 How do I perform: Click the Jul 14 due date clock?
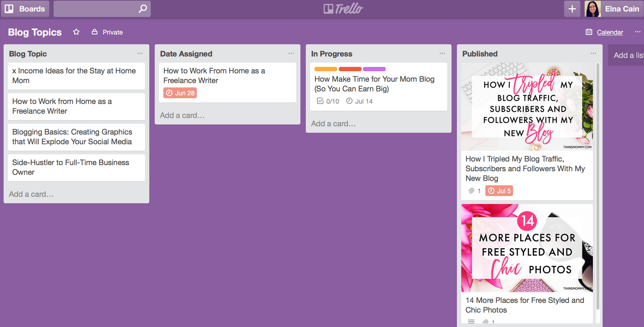pos(349,101)
